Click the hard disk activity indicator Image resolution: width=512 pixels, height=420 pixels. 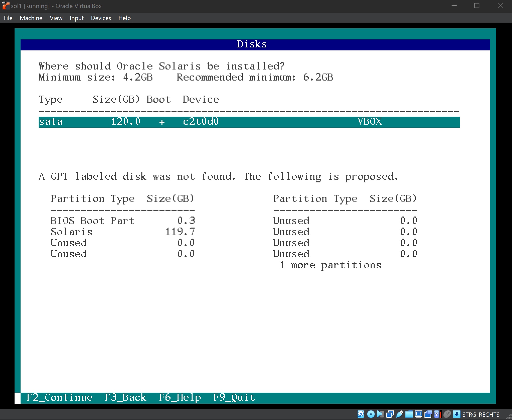click(x=361, y=414)
